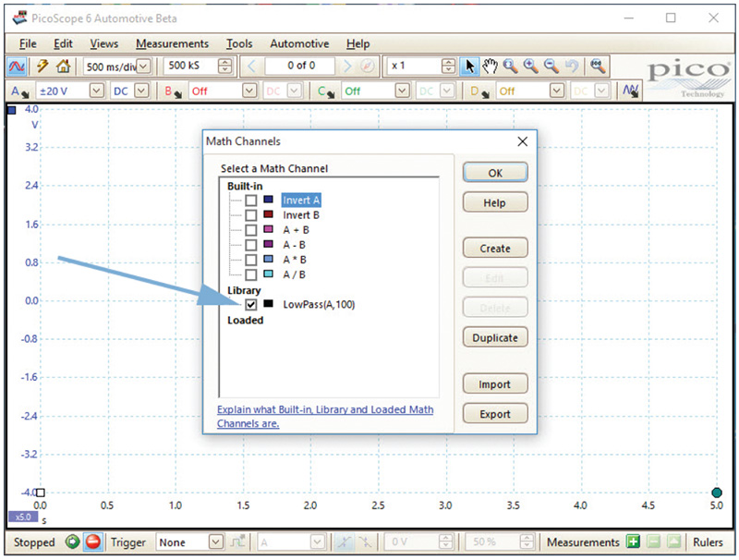Open the buffer navigator compass icon
739x560 pixels.
[x=367, y=66]
